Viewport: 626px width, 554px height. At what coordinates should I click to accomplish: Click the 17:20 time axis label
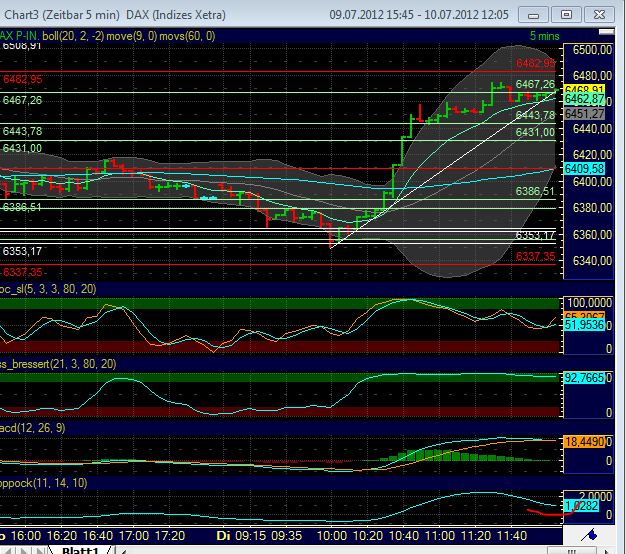click(x=170, y=536)
